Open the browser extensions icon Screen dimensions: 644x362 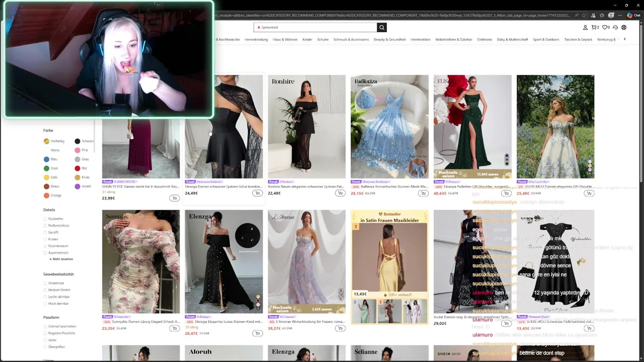[x=594, y=16]
